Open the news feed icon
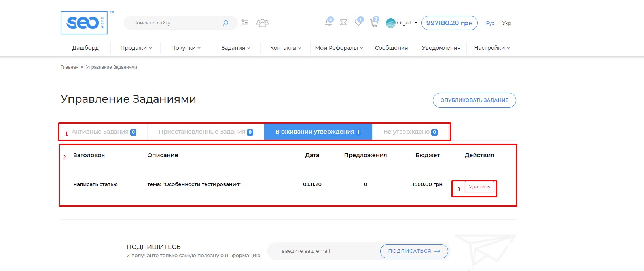This screenshot has width=644, height=271. click(245, 23)
